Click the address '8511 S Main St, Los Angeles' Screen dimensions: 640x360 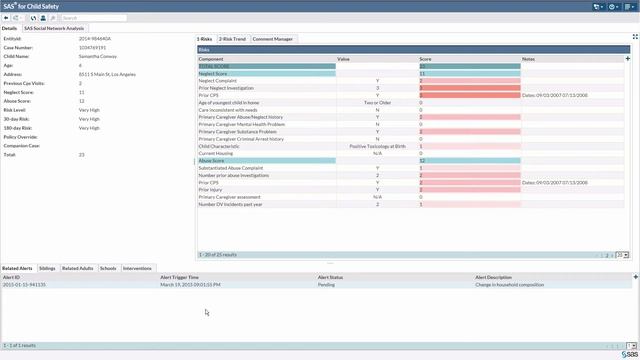pos(107,74)
